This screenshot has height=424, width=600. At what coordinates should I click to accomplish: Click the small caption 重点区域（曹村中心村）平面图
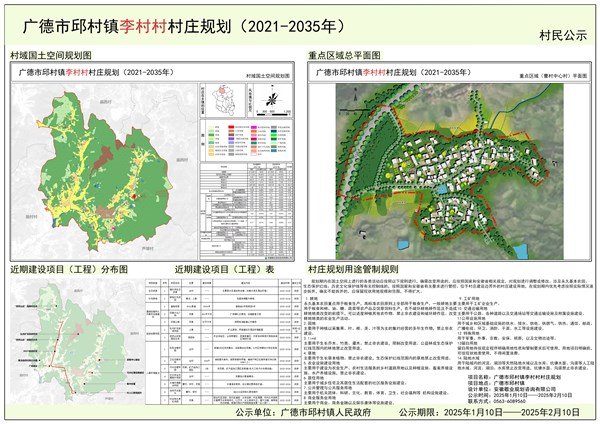pos(553,76)
